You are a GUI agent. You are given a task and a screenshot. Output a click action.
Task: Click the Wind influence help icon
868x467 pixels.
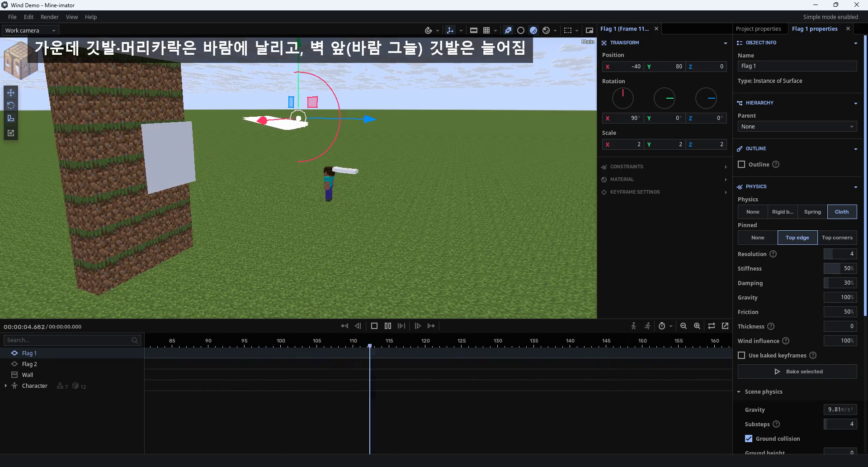pyautogui.click(x=786, y=341)
